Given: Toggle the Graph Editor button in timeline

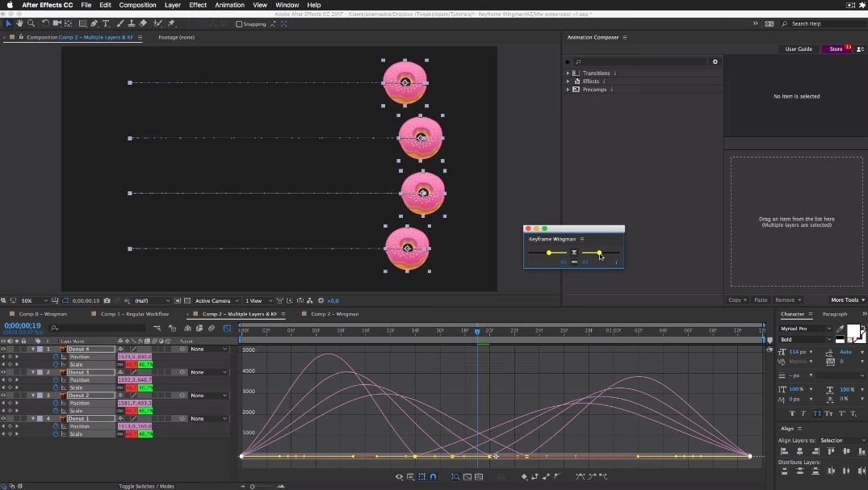Looking at the screenshot, I should pyautogui.click(x=227, y=329).
